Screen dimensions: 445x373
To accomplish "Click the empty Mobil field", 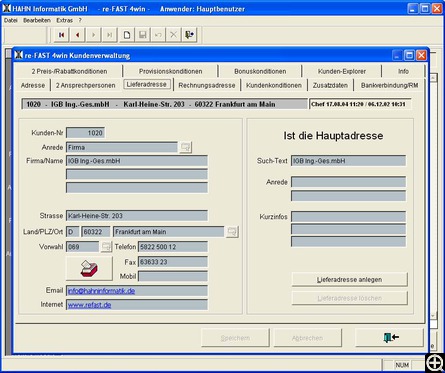I will click(x=173, y=276).
